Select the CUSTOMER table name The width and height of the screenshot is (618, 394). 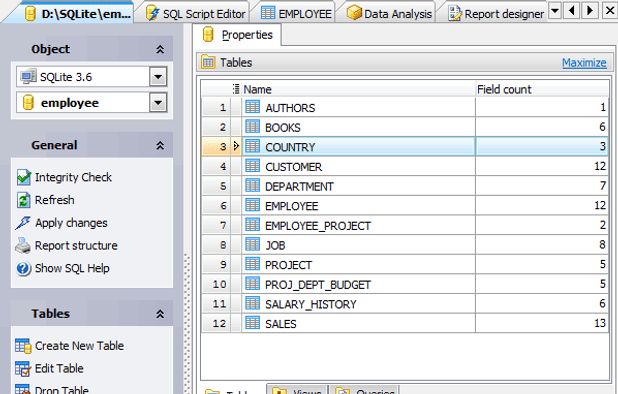pyautogui.click(x=294, y=167)
